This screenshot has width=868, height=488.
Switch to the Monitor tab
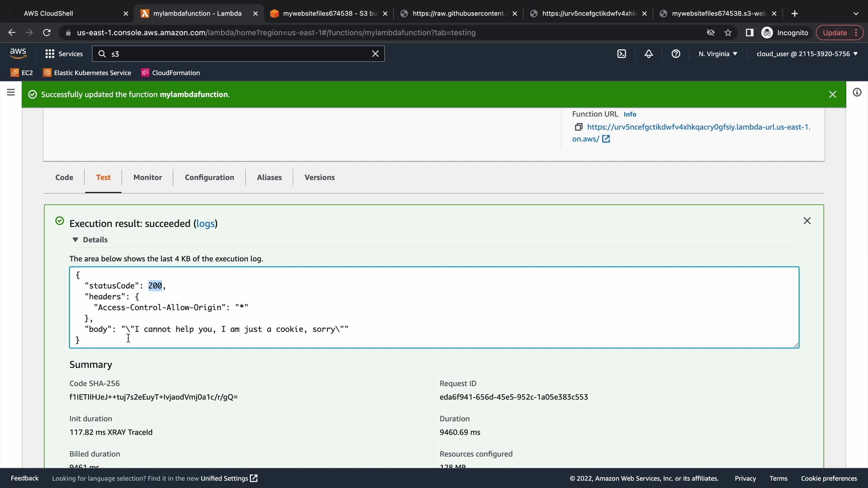pos(147,177)
